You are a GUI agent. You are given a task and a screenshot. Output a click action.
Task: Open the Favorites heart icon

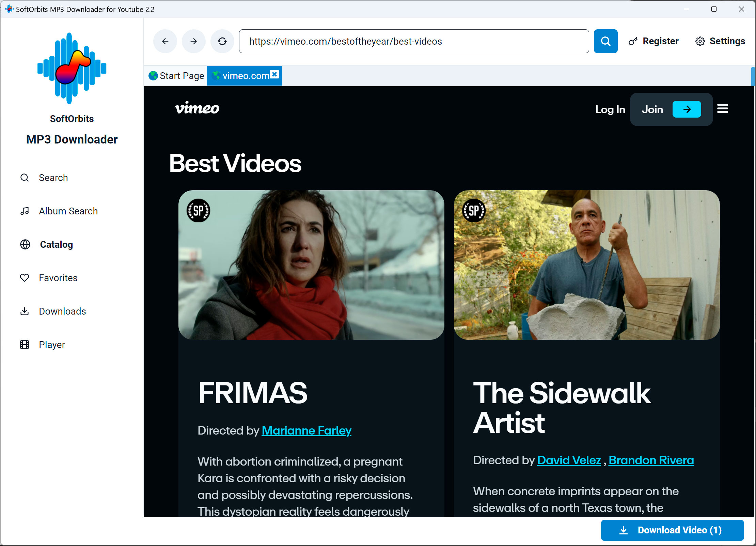tap(24, 278)
